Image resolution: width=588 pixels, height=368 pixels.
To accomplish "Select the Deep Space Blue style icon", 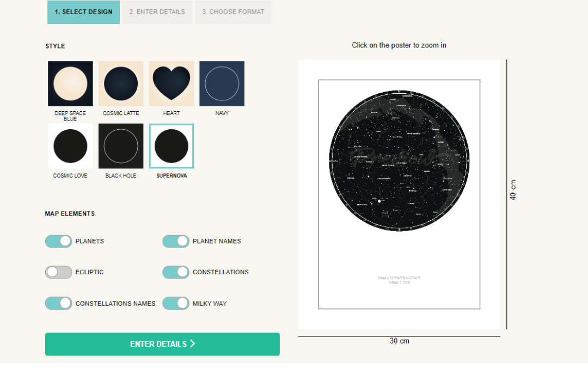I will [70, 83].
